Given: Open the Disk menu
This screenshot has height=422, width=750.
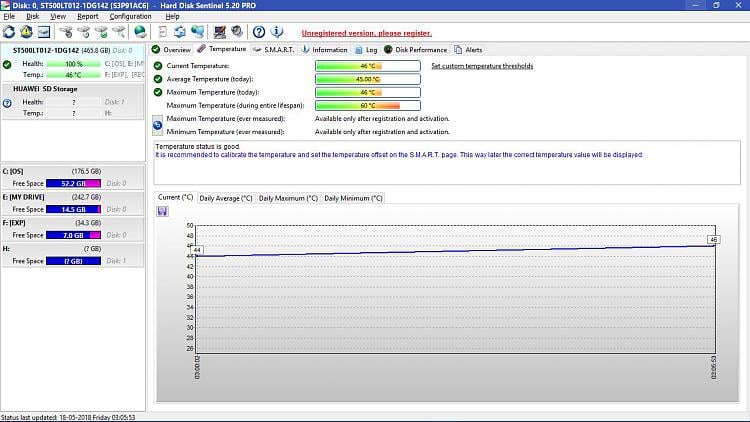Looking at the screenshot, I should pos(33,17).
